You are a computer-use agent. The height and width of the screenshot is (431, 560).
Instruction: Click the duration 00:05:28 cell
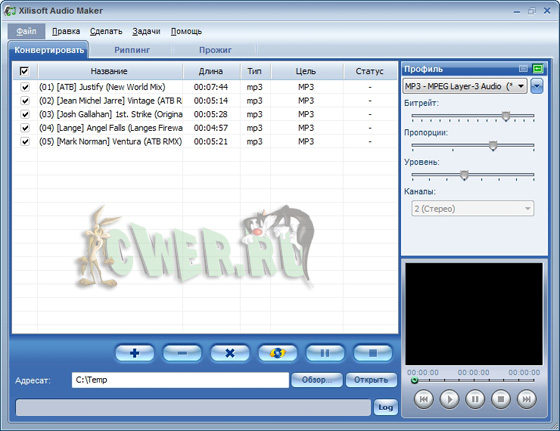pyautogui.click(x=211, y=114)
